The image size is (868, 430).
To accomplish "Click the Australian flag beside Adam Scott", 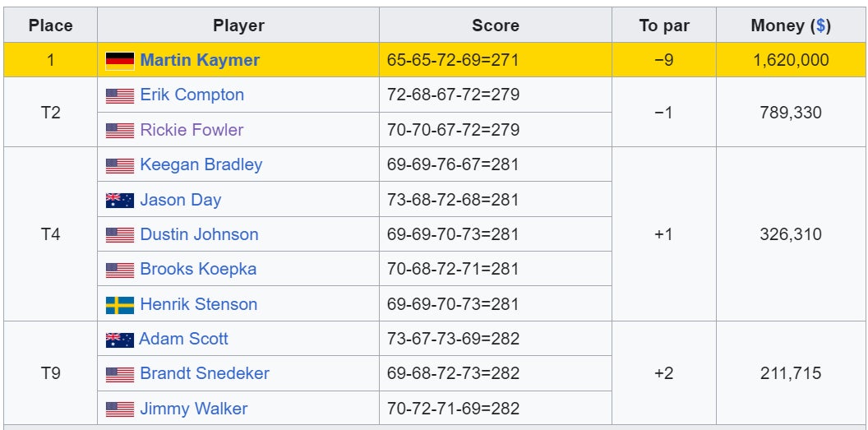I will click(x=120, y=340).
